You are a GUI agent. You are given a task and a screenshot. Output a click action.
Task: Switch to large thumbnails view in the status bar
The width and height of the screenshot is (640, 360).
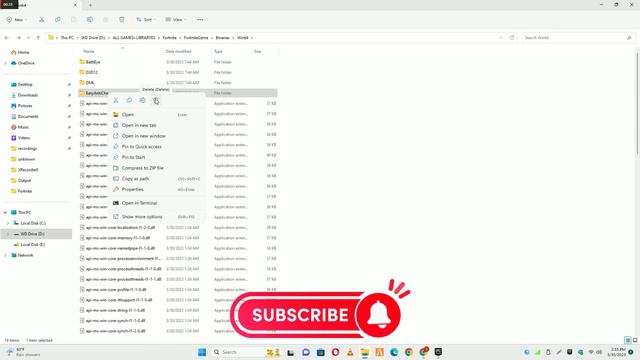coord(635,340)
